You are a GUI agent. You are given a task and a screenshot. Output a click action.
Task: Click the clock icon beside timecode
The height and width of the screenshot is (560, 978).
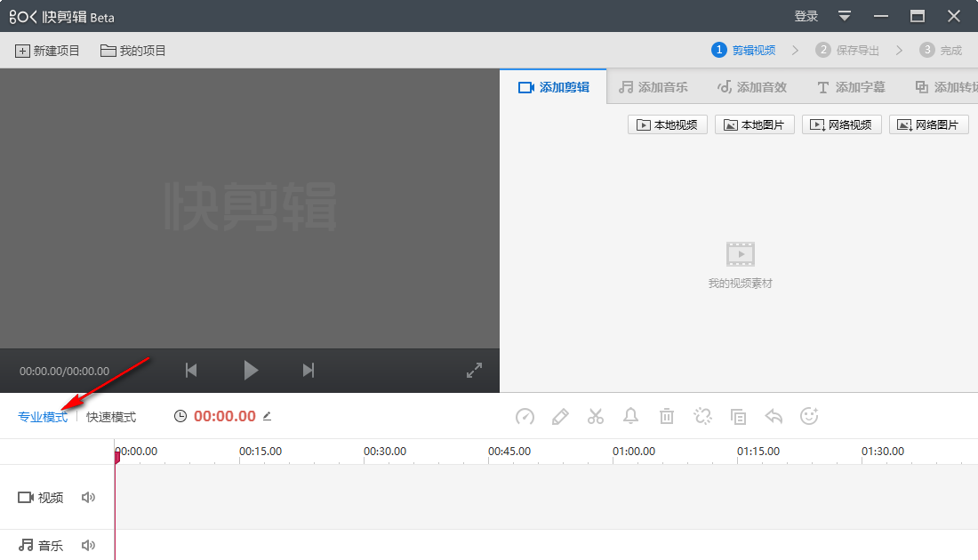point(180,416)
